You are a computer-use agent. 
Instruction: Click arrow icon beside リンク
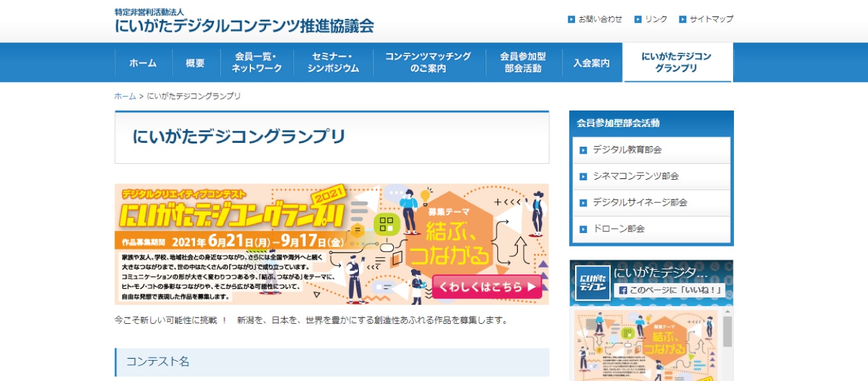click(x=638, y=20)
